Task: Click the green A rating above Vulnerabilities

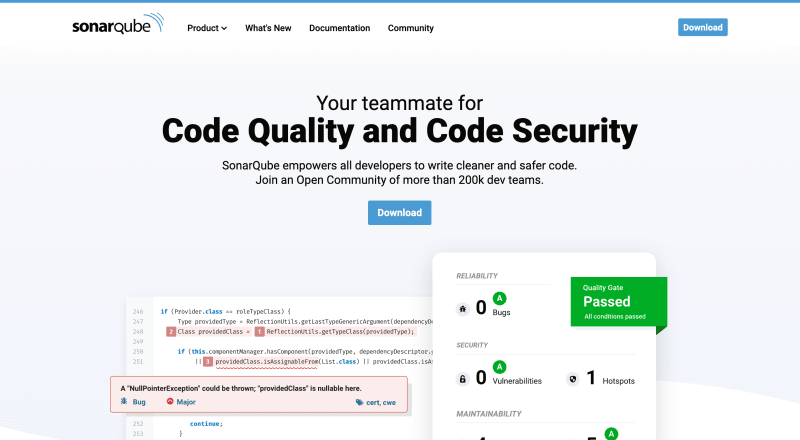Action: click(499, 366)
